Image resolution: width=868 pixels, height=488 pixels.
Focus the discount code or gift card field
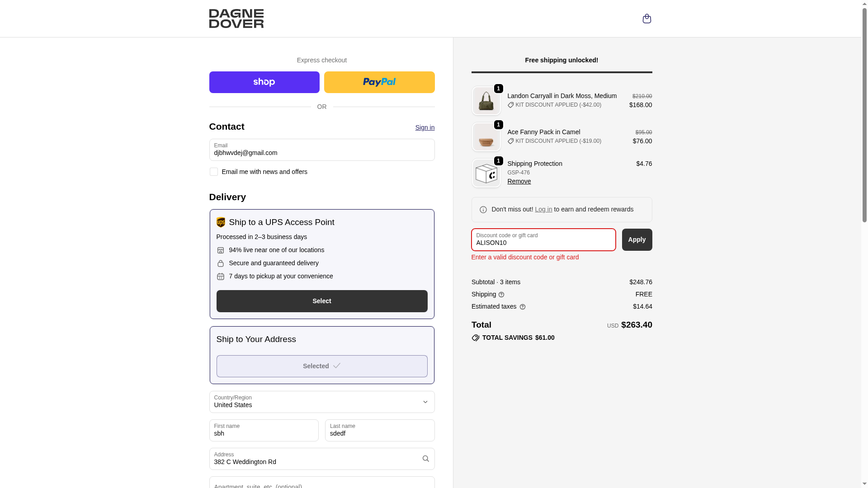pos(543,239)
